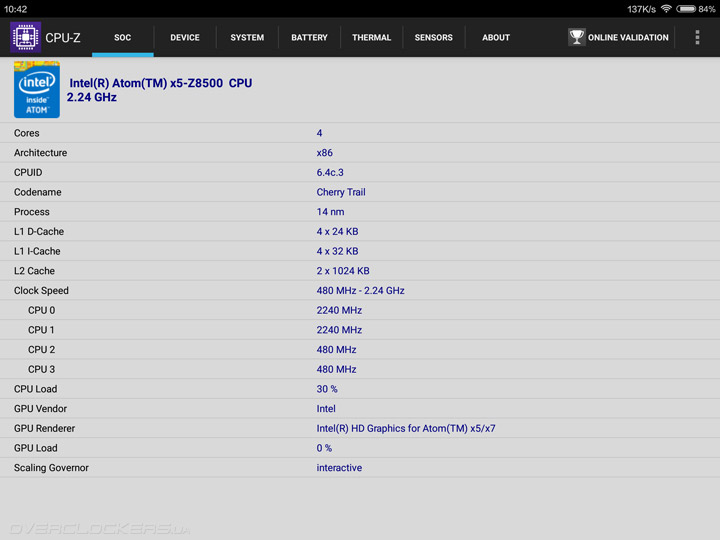Tap the x86 architecture value
The width and height of the screenshot is (720, 540).
point(325,153)
